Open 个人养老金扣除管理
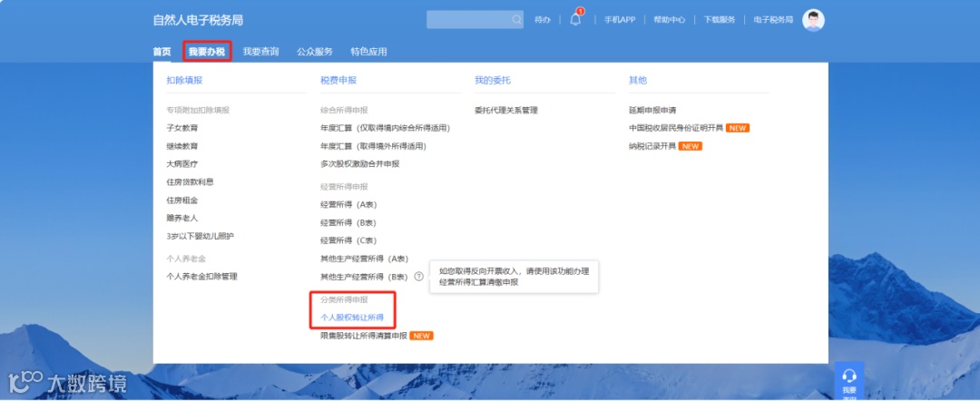 coord(201,276)
